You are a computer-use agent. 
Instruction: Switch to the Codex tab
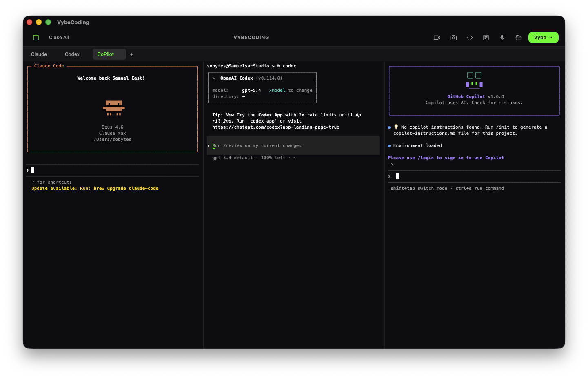pos(72,54)
